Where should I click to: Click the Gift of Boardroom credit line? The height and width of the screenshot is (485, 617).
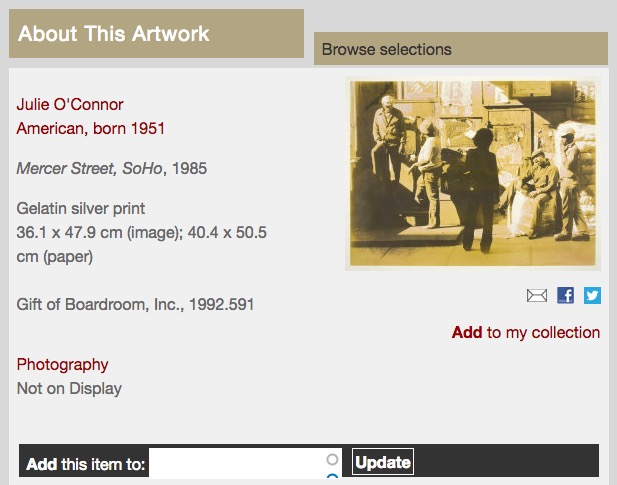pos(135,304)
